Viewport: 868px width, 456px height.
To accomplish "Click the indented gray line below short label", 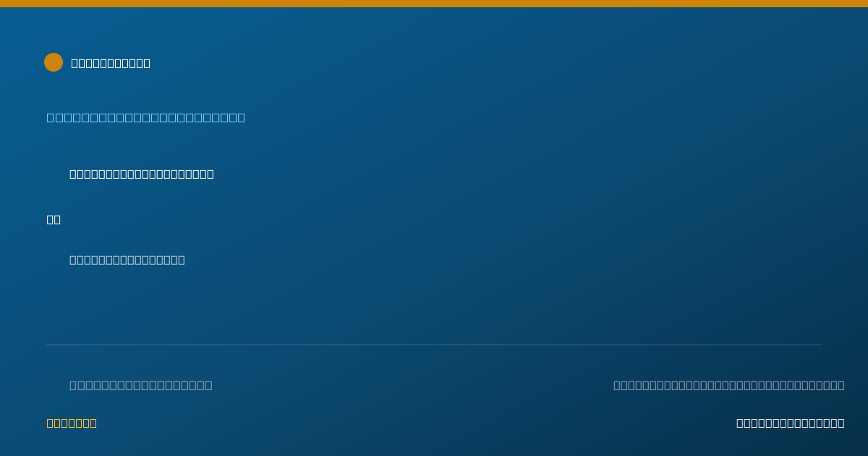I will point(127,260).
